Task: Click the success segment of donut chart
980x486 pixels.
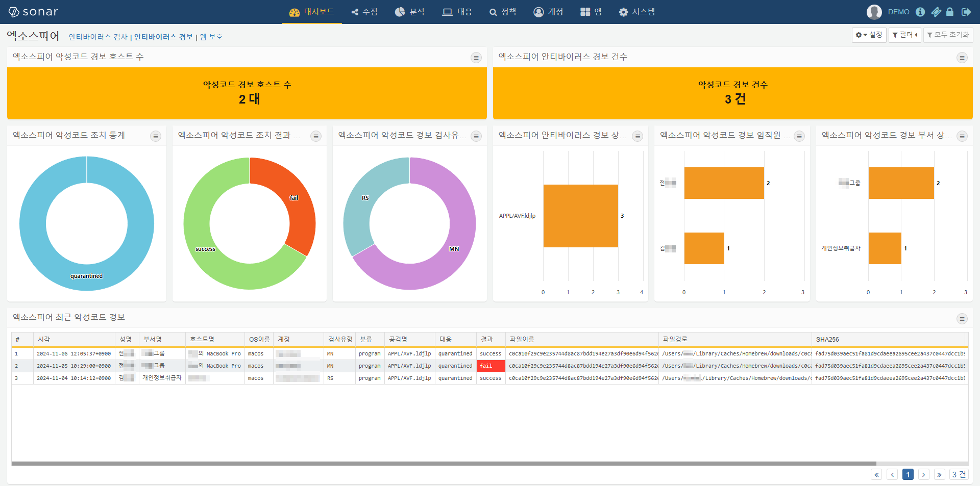Action: click(205, 249)
